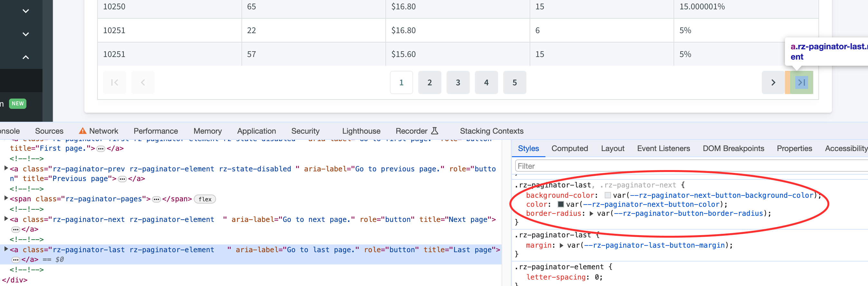This screenshot has height=286, width=868.
Task: Switch to the Properties sidebar tab
Action: pyautogui.click(x=794, y=148)
